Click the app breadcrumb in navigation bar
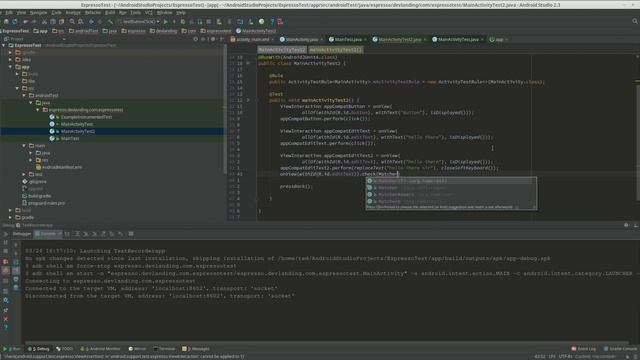 (x=41, y=31)
